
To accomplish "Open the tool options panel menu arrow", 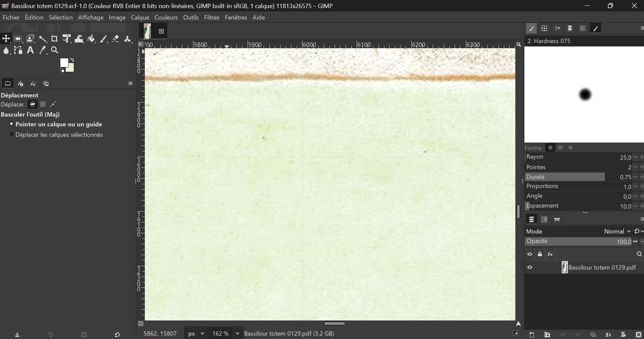I will [130, 83].
